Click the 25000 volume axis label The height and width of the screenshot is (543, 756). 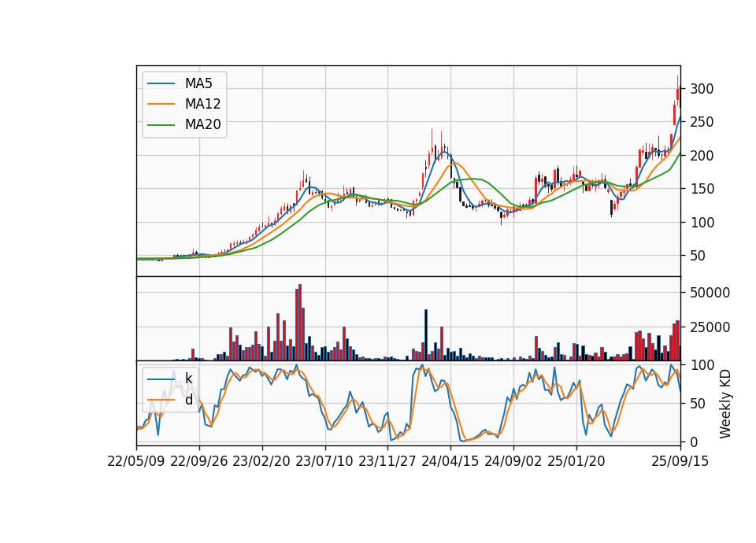point(710,327)
